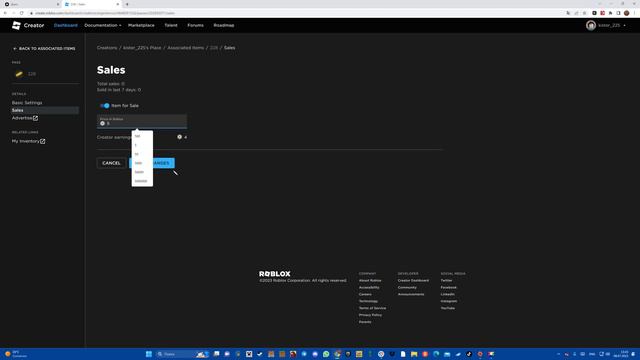640x360 pixels.
Task: Open About Roblox footer link
Action: click(370, 281)
